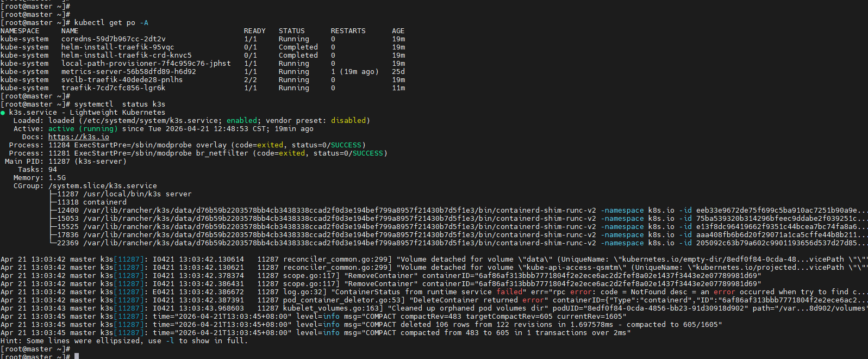Click 'Main PID: 11287 (k3s-server)' line
Image resolution: width=868 pixels, height=359 pixels.
(x=66, y=162)
